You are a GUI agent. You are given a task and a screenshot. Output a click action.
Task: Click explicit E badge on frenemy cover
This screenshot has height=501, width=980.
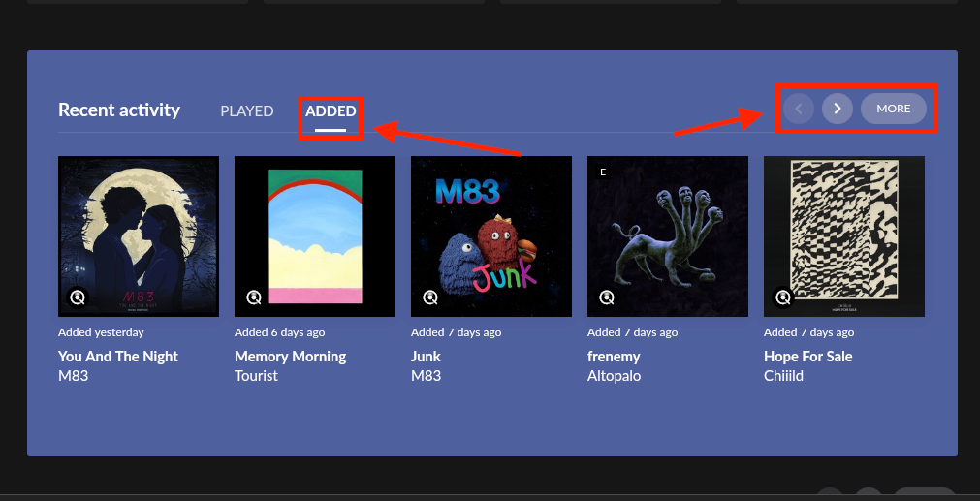603,172
